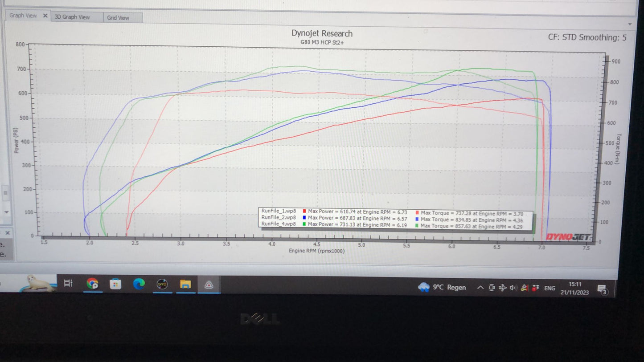The width and height of the screenshot is (644, 362).
Task: Click the scroll arrow at top-right of tabs
Action: click(629, 23)
